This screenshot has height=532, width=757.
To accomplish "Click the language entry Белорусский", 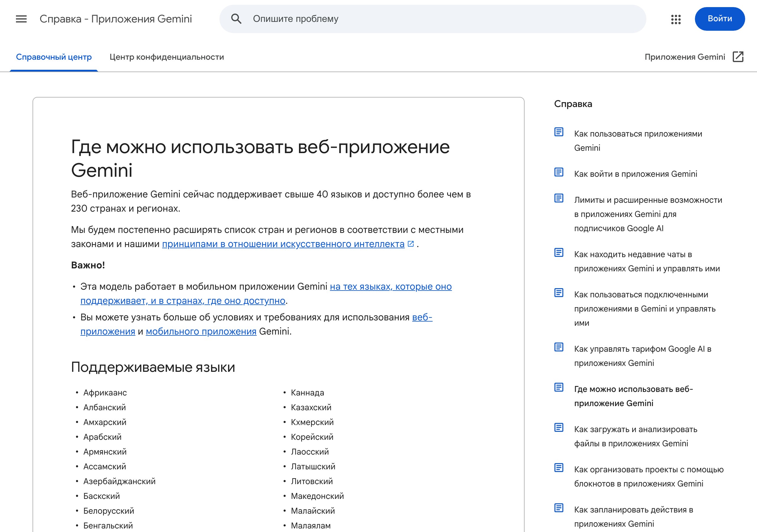I will point(109,511).
